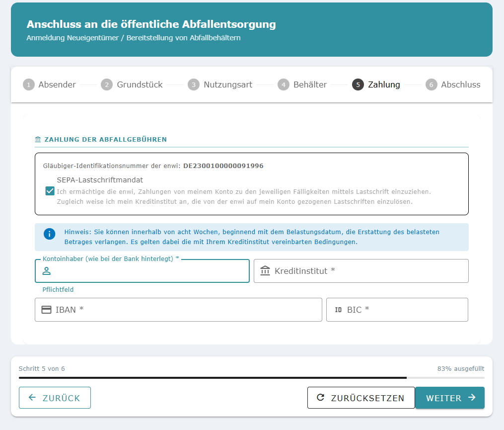Focus the Kreditinstitut input field
Screen dimensions: 504x430
tap(361, 271)
